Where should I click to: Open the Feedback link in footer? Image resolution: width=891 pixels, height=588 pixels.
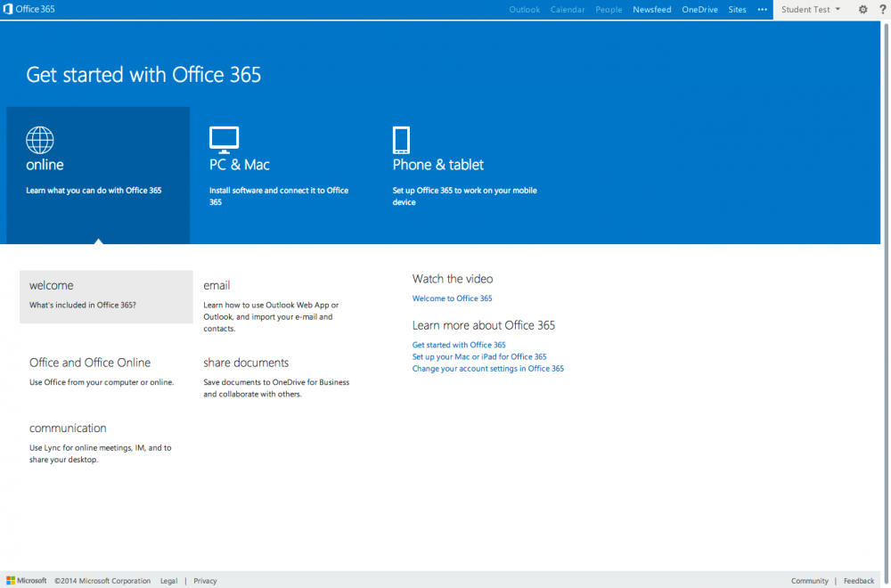(x=859, y=581)
